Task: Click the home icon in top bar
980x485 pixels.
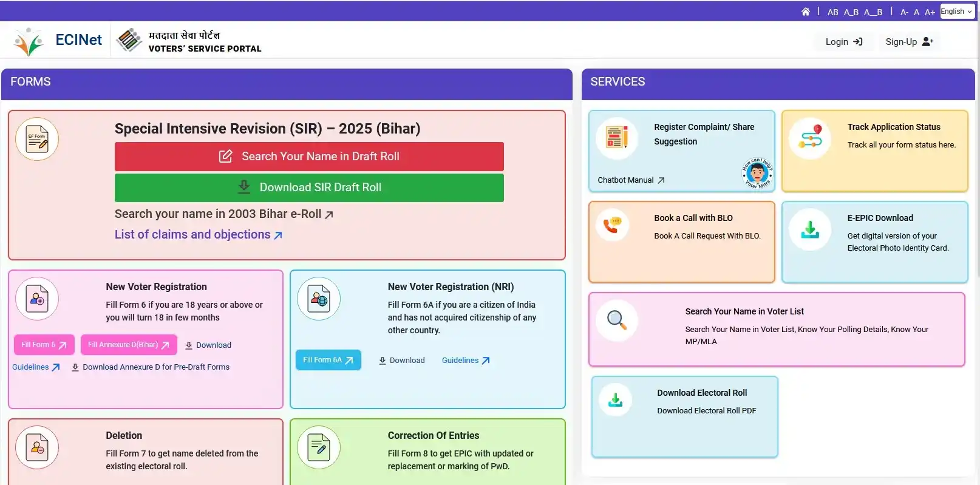Action: [x=805, y=12]
